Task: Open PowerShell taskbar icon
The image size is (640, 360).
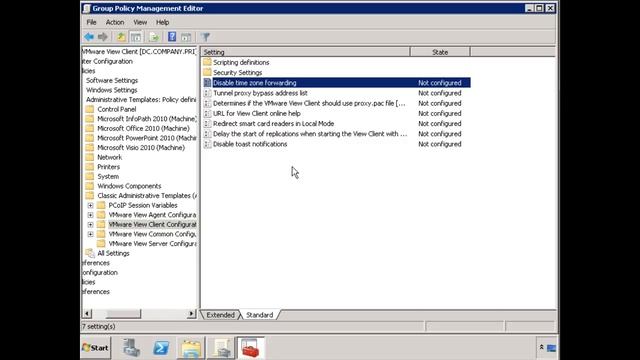Action: pos(161,348)
